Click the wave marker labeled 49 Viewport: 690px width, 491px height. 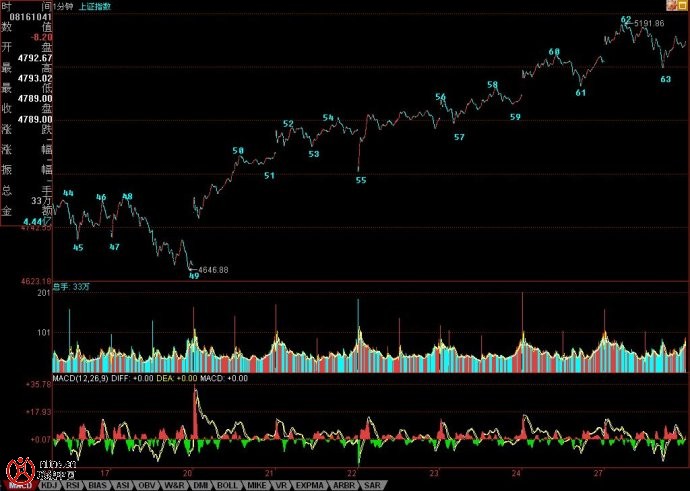pyautogui.click(x=194, y=277)
